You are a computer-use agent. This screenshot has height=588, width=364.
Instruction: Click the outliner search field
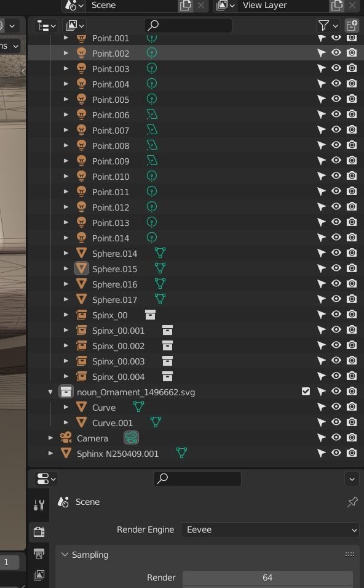(188, 25)
